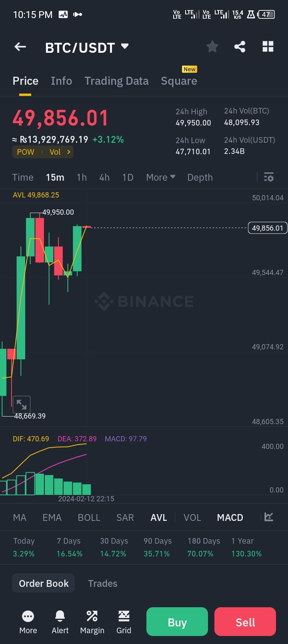The image size is (288, 644).
Task: Open the share icon to share BTC/USDT
Action: (240, 47)
